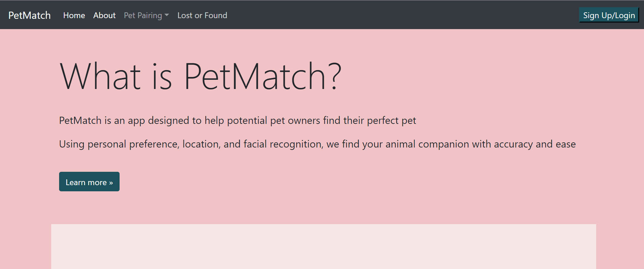Open the Lost or Found page
644x269 pixels.
[x=202, y=15]
